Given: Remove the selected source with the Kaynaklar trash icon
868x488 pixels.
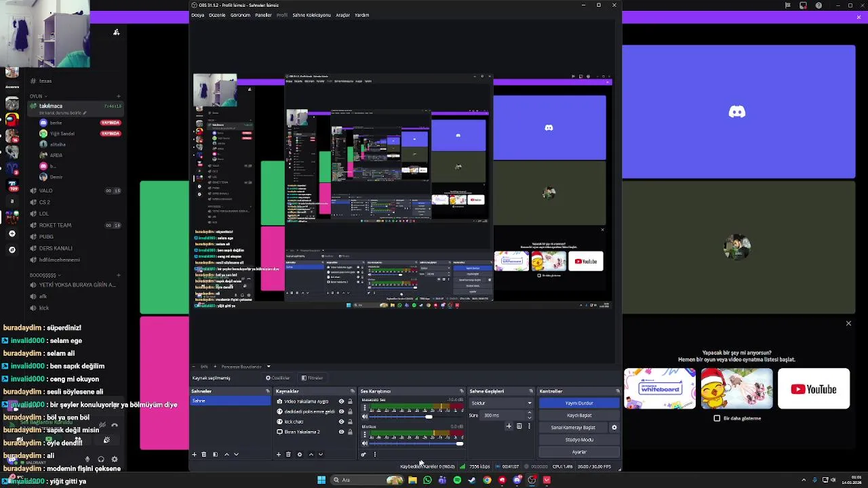Looking at the screenshot, I should (288, 454).
